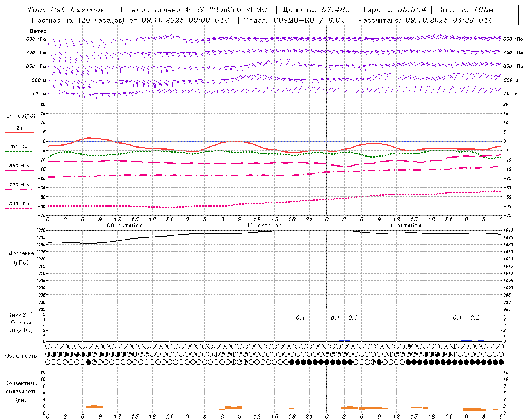Click the "(мм/1ч.)" precipitation unit label
Viewport: 525px width, 420px height.
click(21, 330)
